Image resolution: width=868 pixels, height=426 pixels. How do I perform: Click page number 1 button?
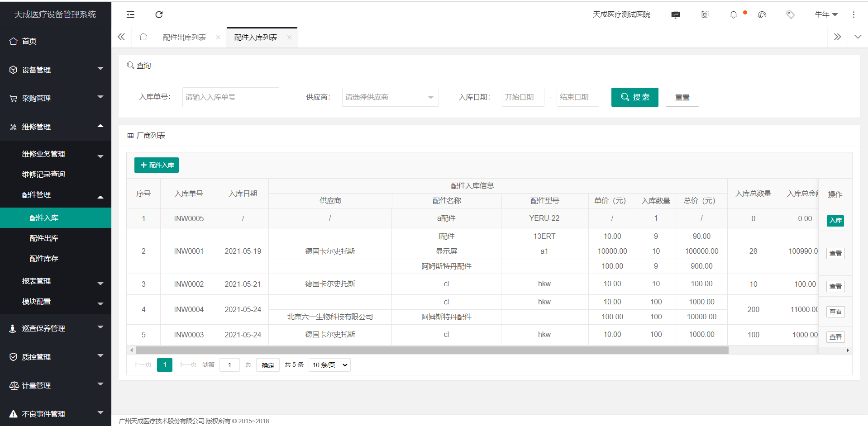tap(165, 364)
